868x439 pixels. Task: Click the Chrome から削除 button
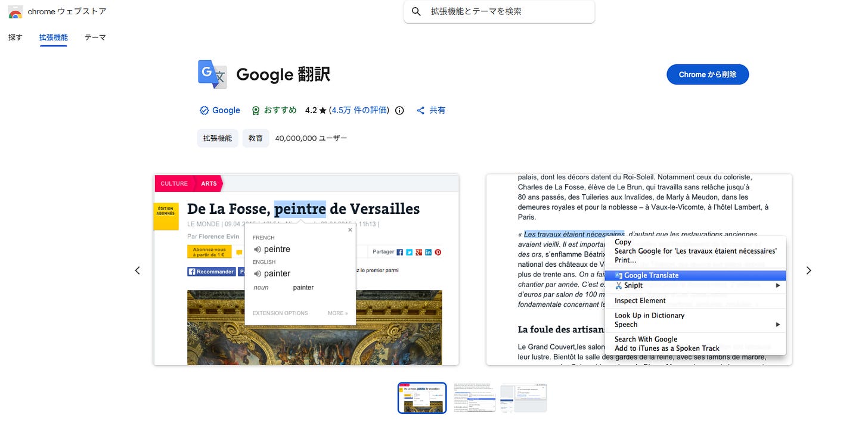pyautogui.click(x=708, y=74)
